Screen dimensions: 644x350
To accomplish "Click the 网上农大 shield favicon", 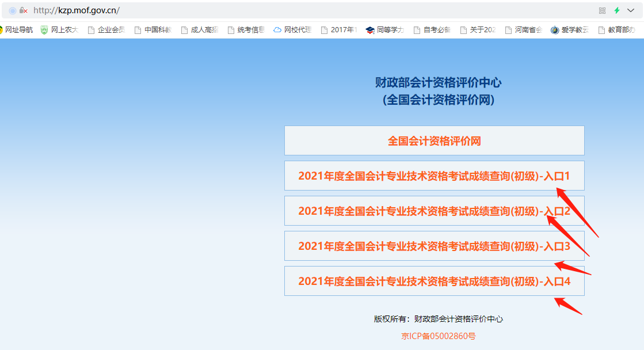I will 44,29.
